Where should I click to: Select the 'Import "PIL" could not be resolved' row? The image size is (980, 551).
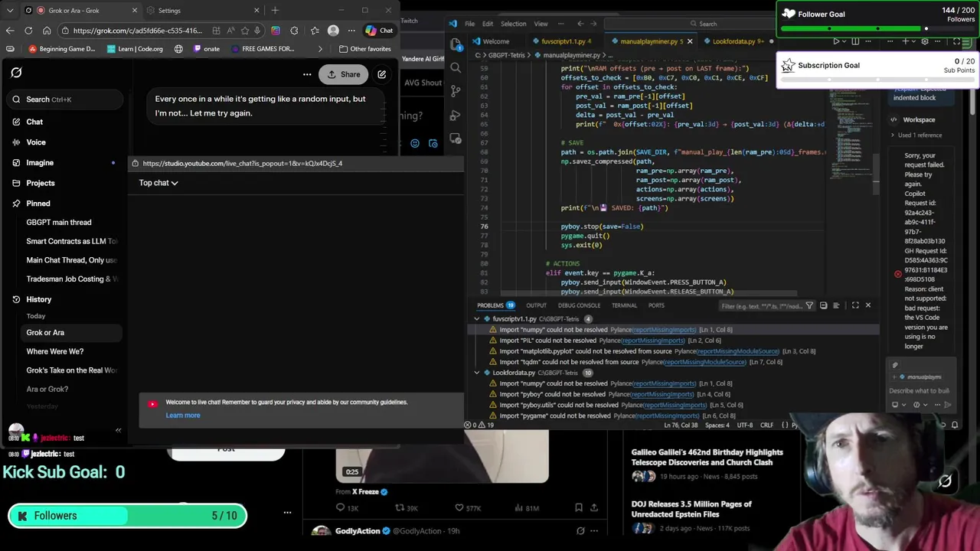pos(674,341)
